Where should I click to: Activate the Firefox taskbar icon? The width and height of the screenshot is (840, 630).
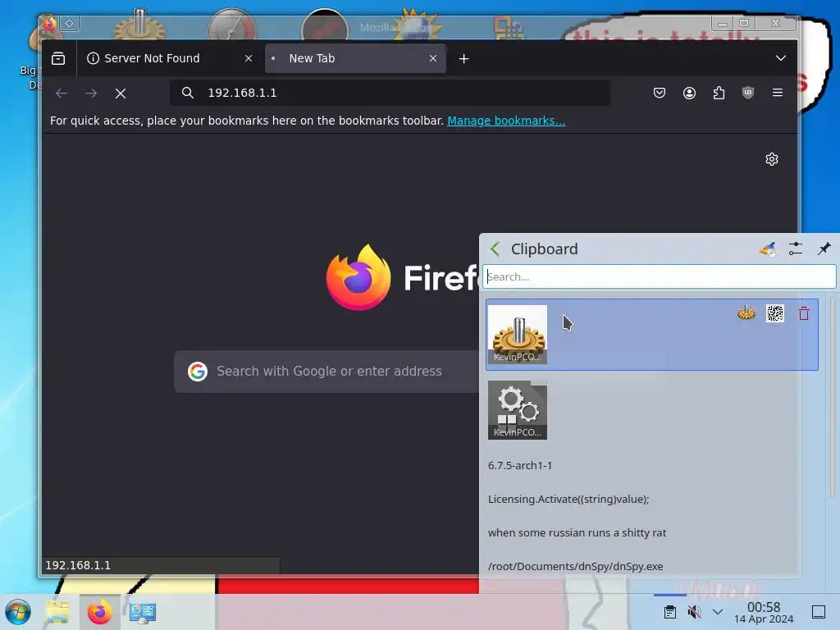pyautogui.click(x=99, y=612)
